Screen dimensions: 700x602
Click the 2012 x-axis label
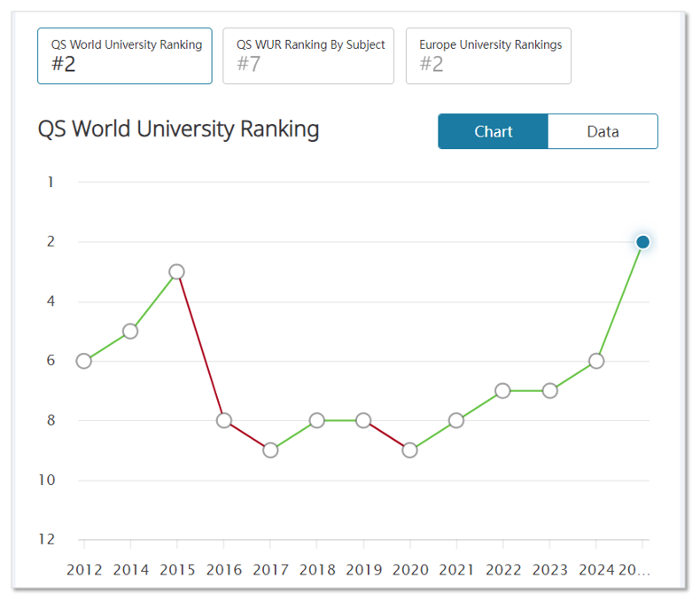coord(84,570)
